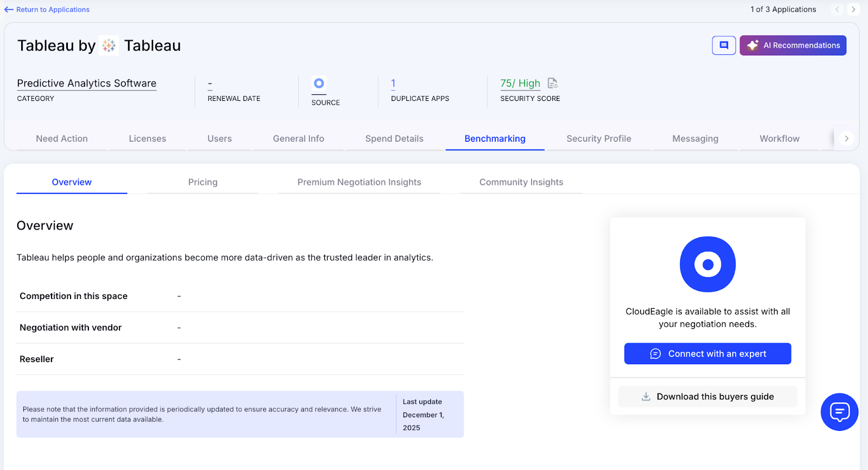Go to next application arrow

(x=853, y=9)
